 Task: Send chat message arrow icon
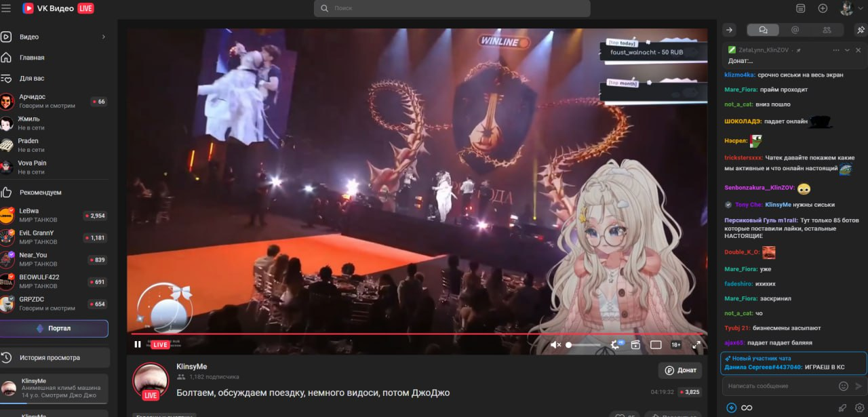tap(859, 386)
